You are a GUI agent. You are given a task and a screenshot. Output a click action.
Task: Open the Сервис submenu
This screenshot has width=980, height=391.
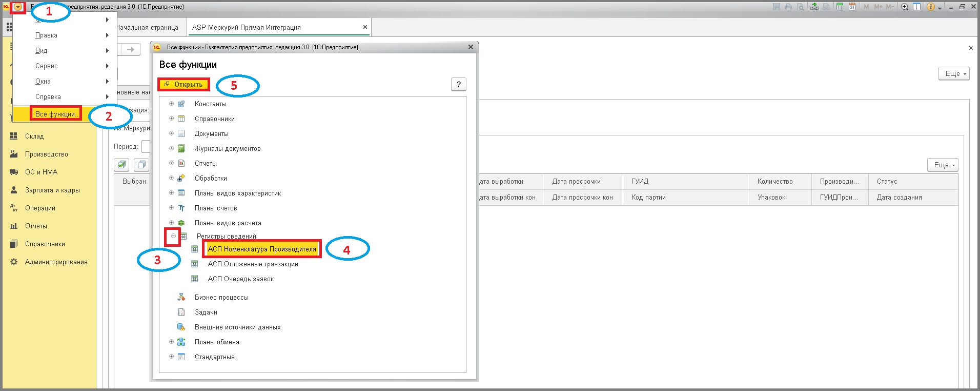(65, 66)
